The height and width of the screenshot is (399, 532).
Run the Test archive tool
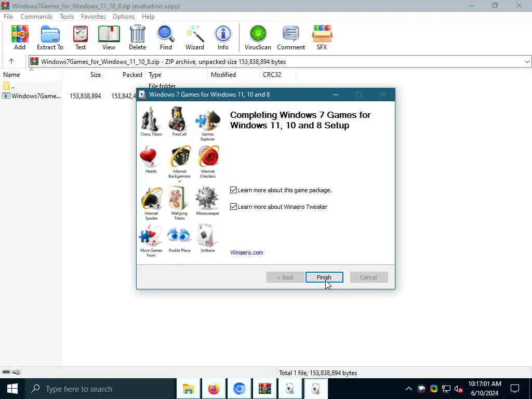(x=81, y=37)
